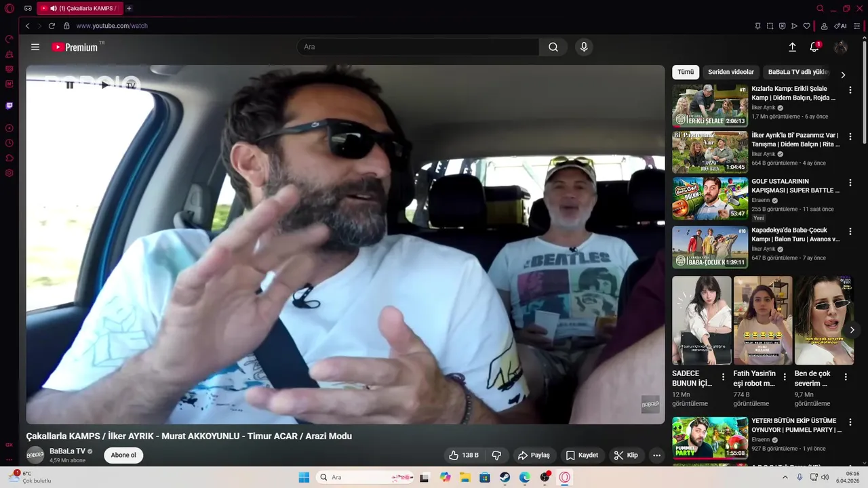Pause the video

point(70,85)
